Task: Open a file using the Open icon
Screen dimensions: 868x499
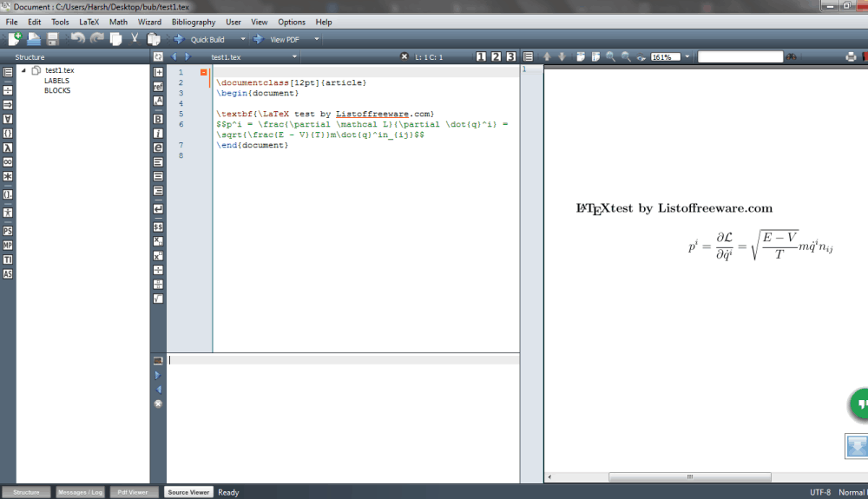Action: pos(34,39)
